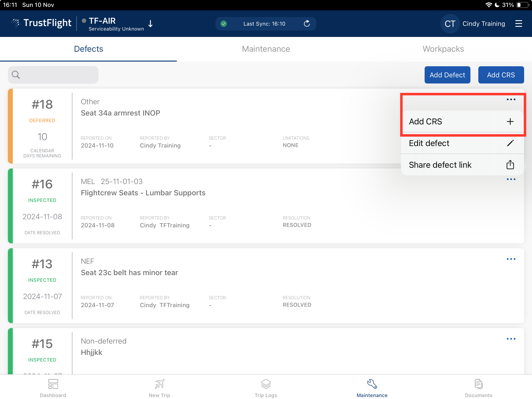The image size is (532, 399).
Task: Click the sync refresh icon
Action: [307, 24]
